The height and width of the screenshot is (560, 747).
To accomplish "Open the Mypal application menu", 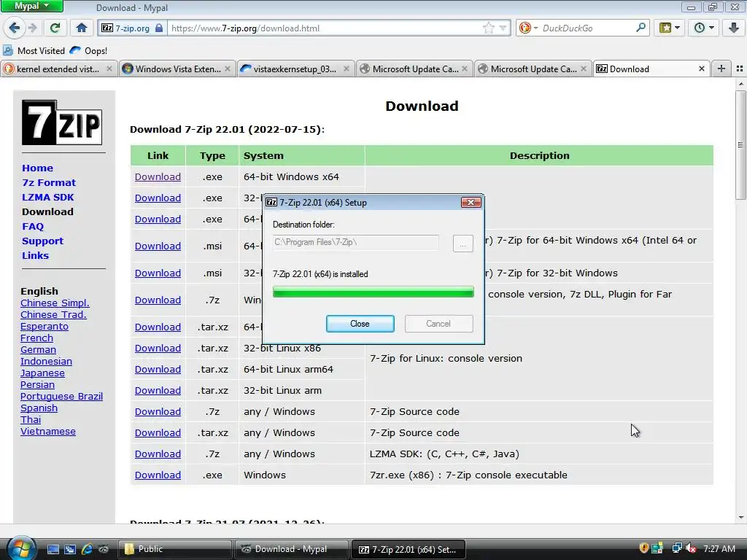I will point(32,6).
